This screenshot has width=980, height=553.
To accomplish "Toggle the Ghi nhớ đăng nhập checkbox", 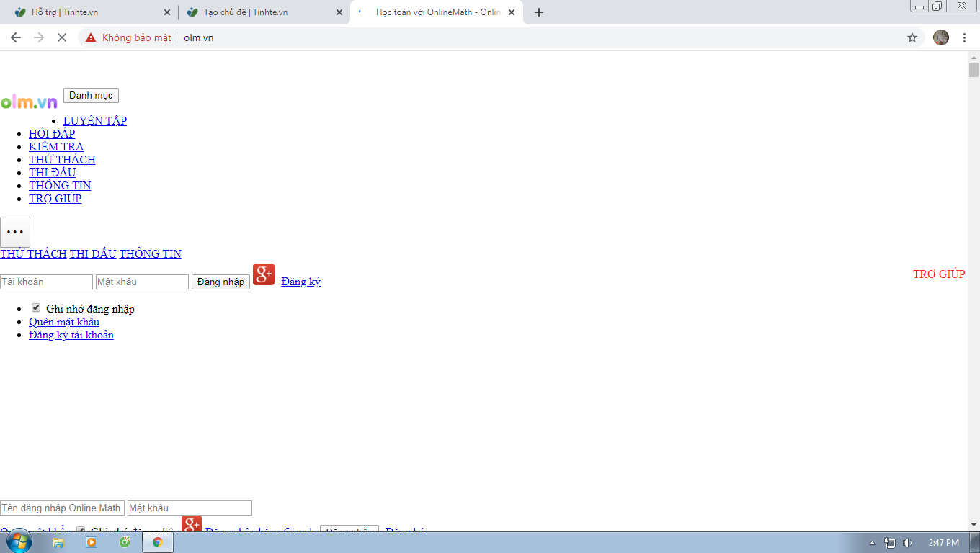I will (36, 308).
